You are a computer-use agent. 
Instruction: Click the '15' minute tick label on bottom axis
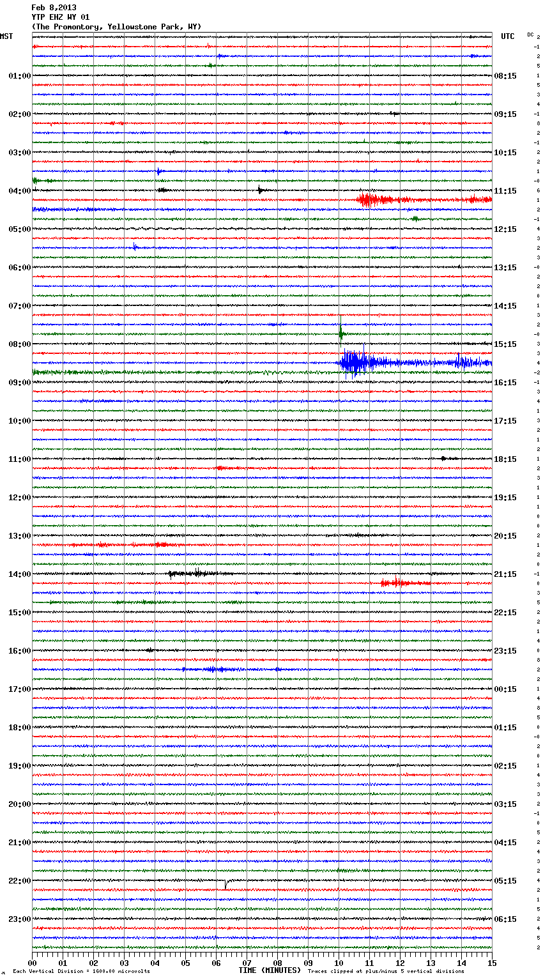[x=492, y=963]
